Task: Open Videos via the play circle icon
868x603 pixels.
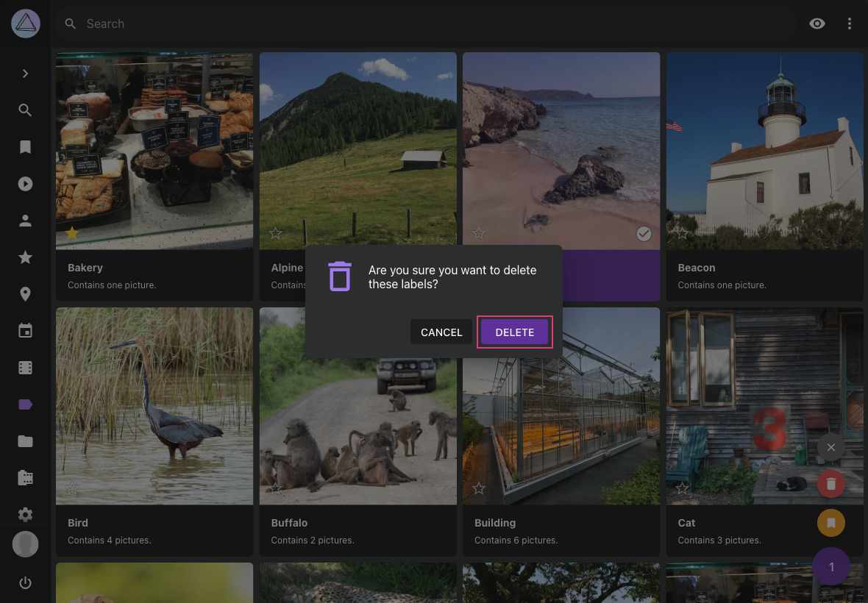Action: pyautogui.click(x=25, y=183)
